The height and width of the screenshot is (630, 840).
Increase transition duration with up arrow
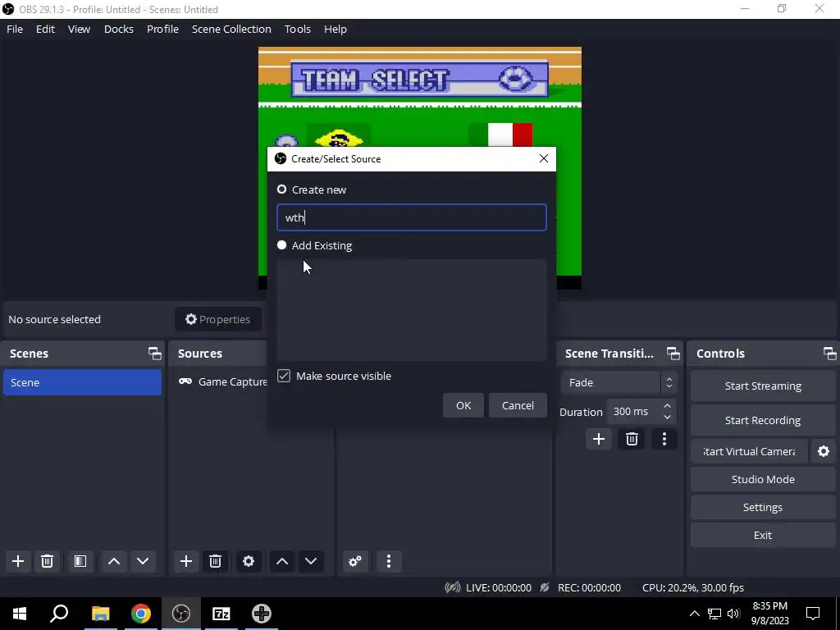tap(667, 406)
